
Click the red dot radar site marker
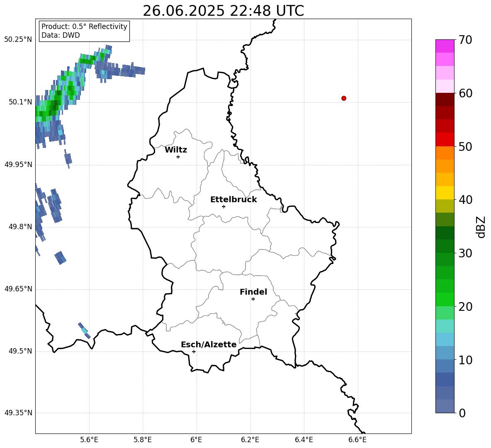click(x=344, y=98)
